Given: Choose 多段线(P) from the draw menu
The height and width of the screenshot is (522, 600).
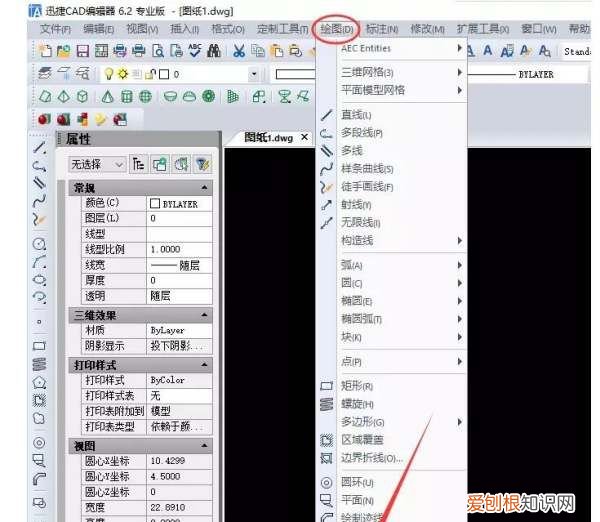Looking at the screenshot, I should pyautogui.click(x=391, y=133).
